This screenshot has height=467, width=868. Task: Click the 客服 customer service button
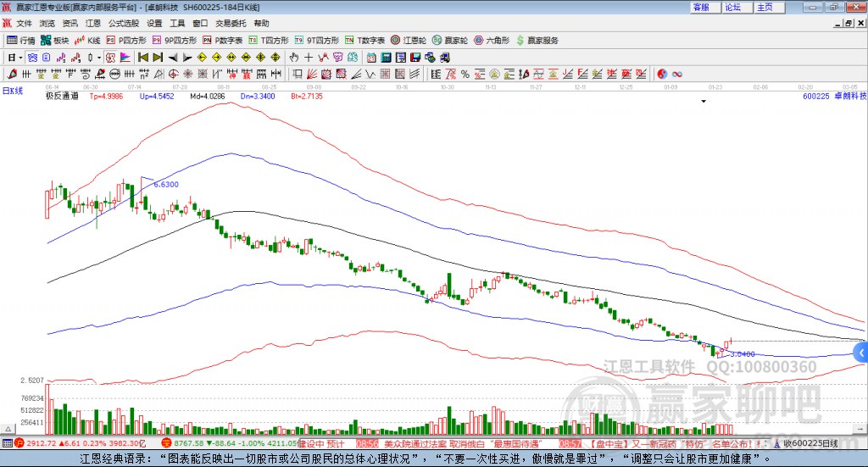[704, 7]
